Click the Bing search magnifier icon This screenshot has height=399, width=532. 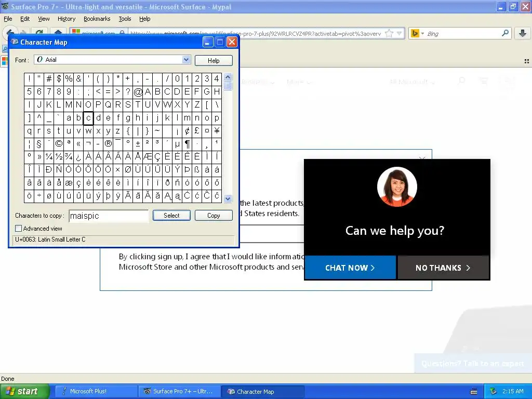(x=505, y=33)
